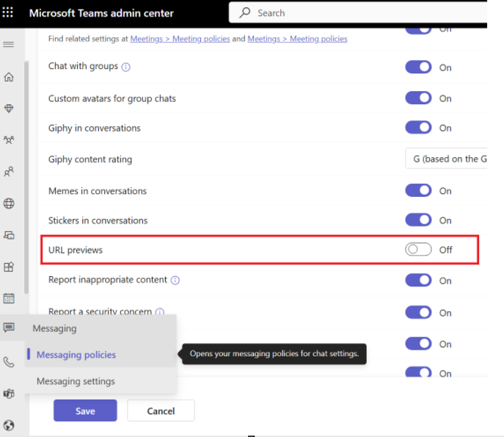Save the messaging policy

(x=85, y=411)
